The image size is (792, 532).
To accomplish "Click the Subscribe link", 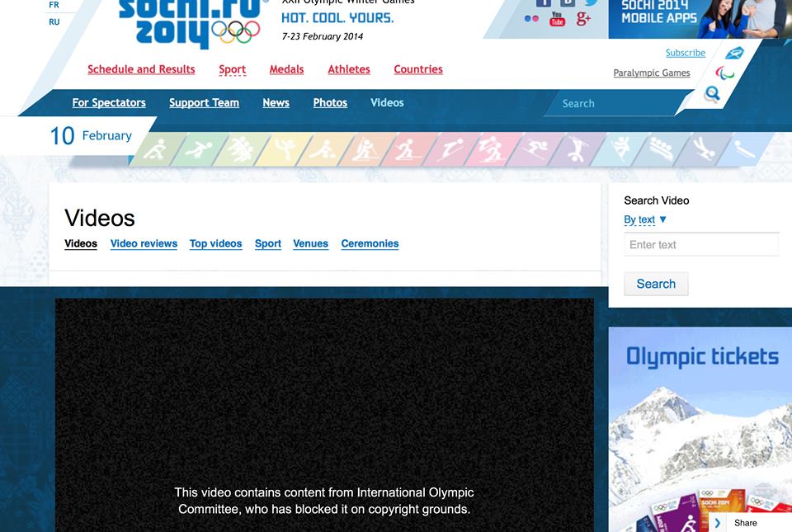I will (686, 53).
